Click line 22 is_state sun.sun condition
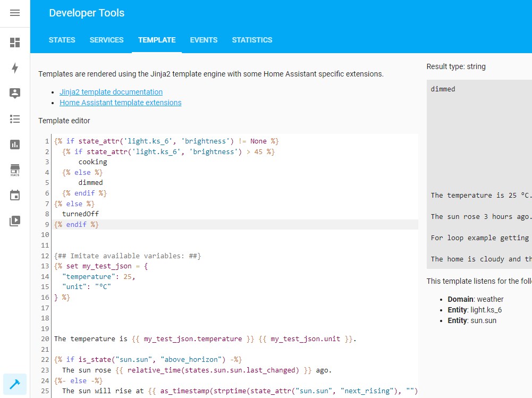This screenshot has width=532, height=398. [148, 360]
